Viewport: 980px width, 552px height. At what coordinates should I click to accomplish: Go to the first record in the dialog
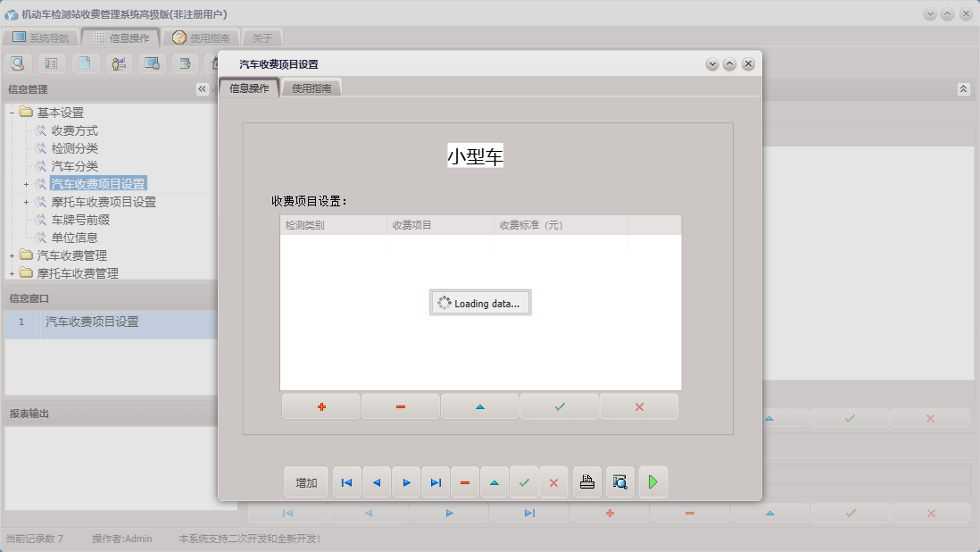(x=346, y=481)
